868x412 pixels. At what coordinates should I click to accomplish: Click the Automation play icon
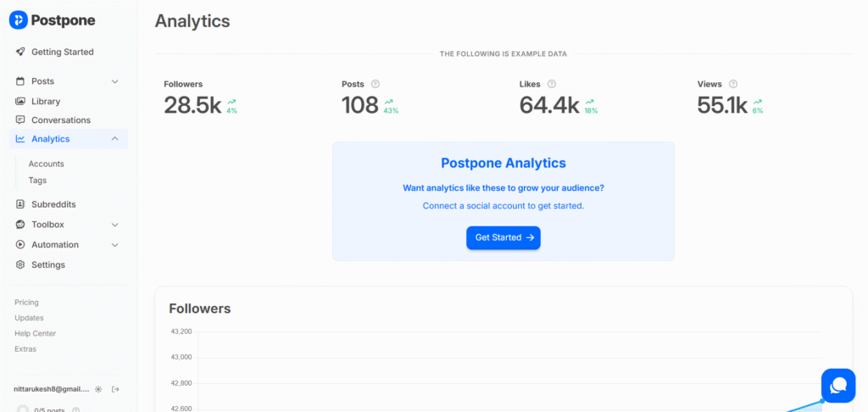pos(20,245)
